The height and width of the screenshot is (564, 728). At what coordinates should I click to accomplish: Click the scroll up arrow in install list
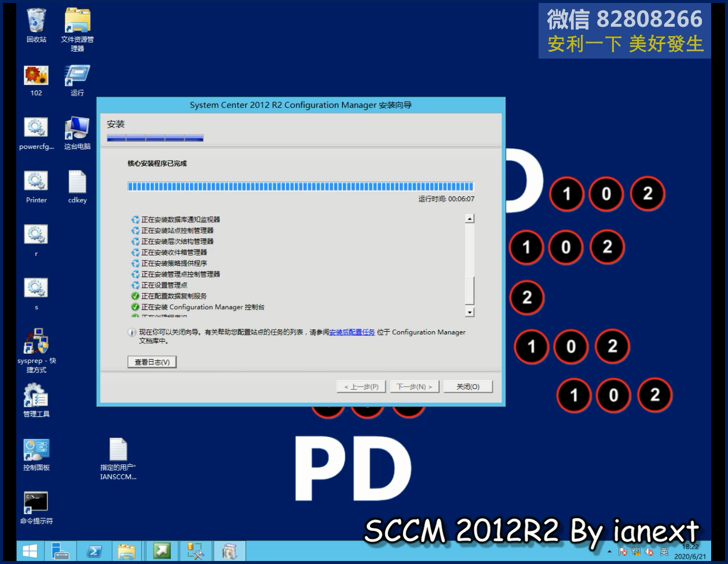coord(470,219)
